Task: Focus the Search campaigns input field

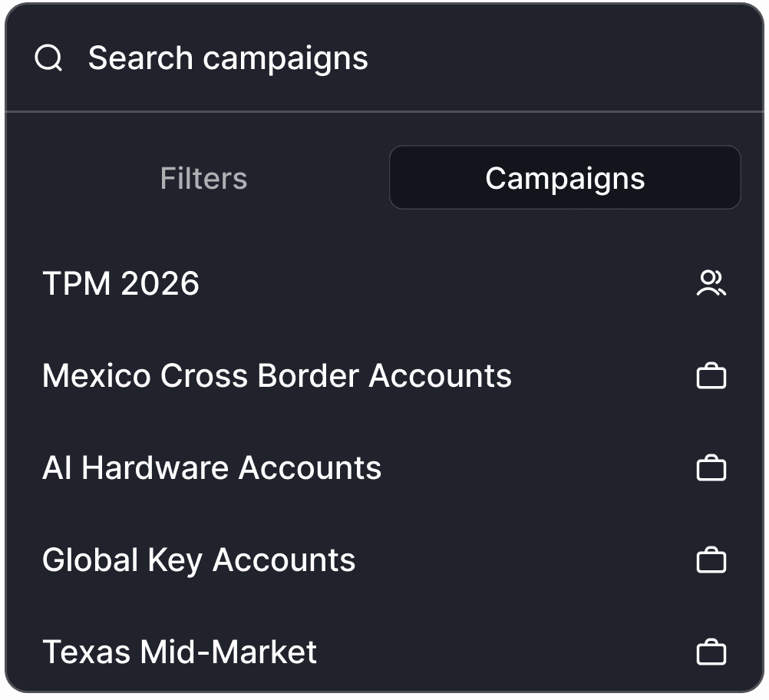Action: click(384, 58)
